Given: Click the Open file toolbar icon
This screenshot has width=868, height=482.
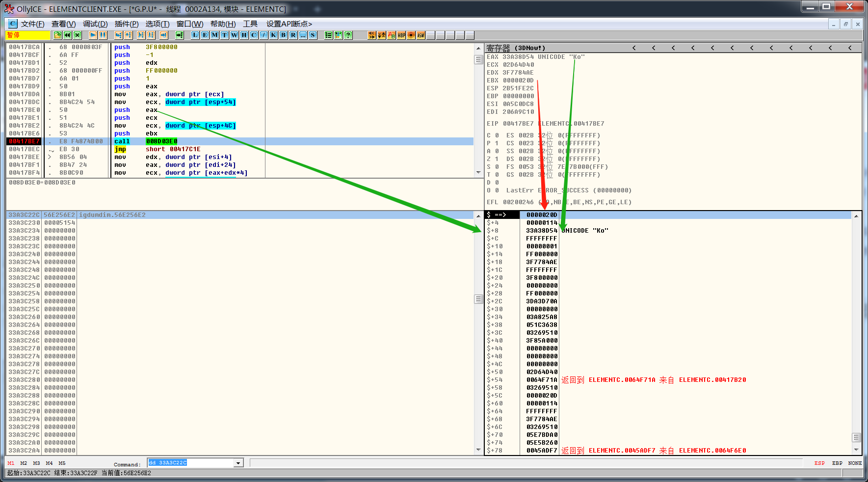Looking at the screenshot, I should click(58, 35).
